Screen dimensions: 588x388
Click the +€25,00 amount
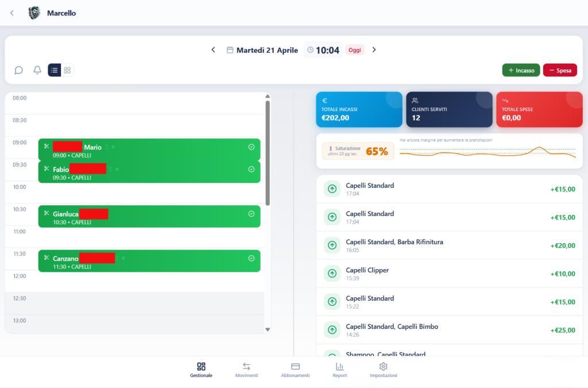click(x=563, y=330)
